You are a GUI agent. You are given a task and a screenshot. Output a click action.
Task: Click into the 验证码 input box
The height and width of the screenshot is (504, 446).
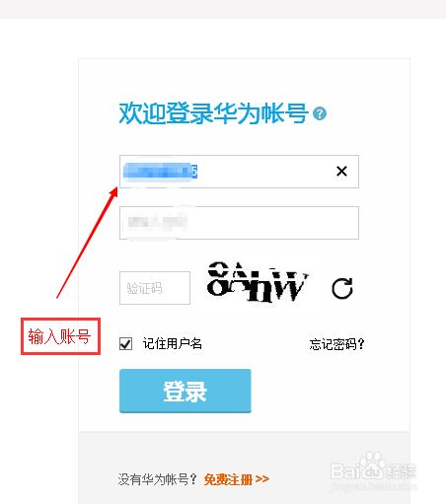coord(155,288)
